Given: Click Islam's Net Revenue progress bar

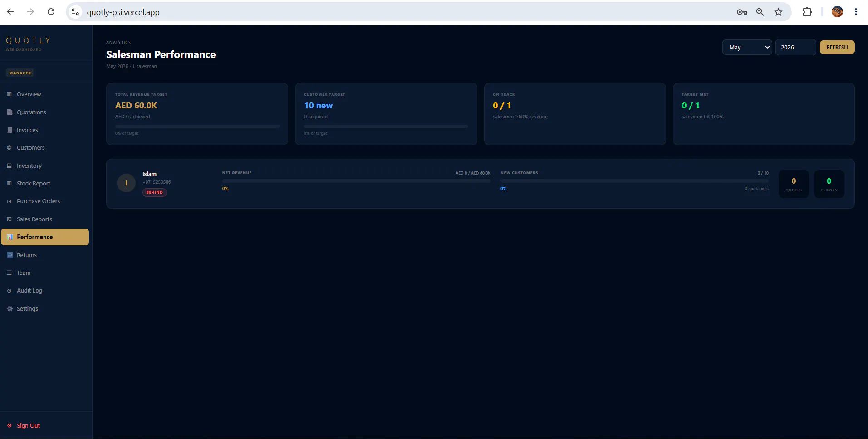Looking at the screenshot, I should click(356, 181).
